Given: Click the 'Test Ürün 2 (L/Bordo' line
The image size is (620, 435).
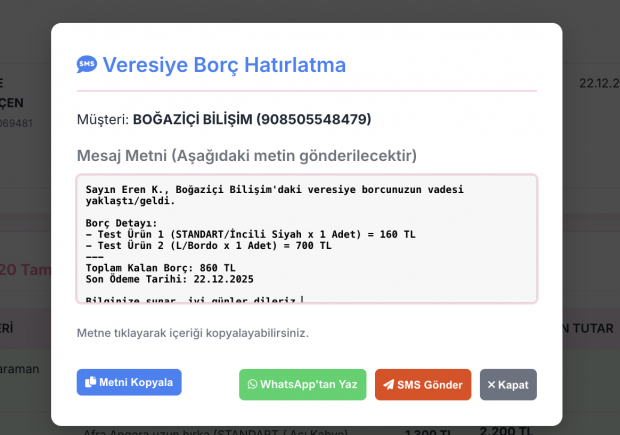Looking at the screenshot, I should (209, 246).
